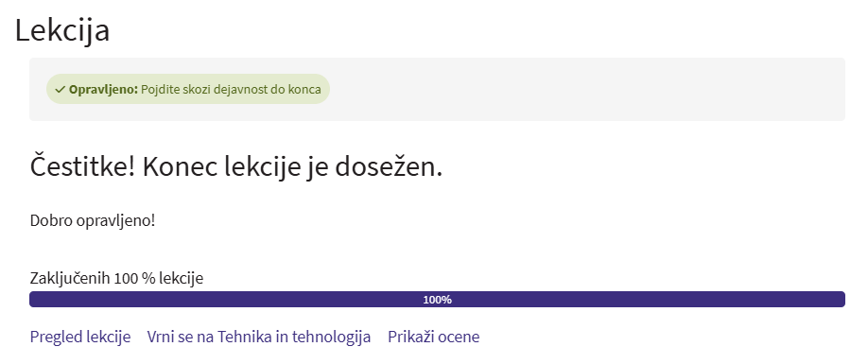Click the Čestitke! word in the heading
This screenshot has height=364, width=868.
point(82,166)
